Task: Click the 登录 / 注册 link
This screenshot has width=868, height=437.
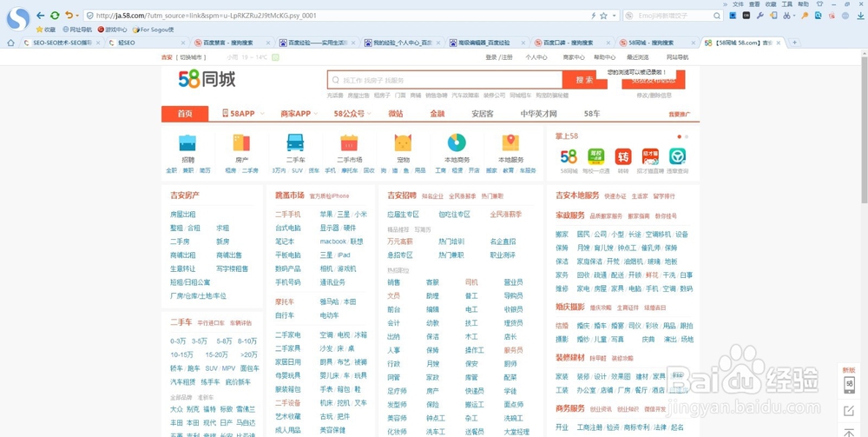Action: (499, 57)
